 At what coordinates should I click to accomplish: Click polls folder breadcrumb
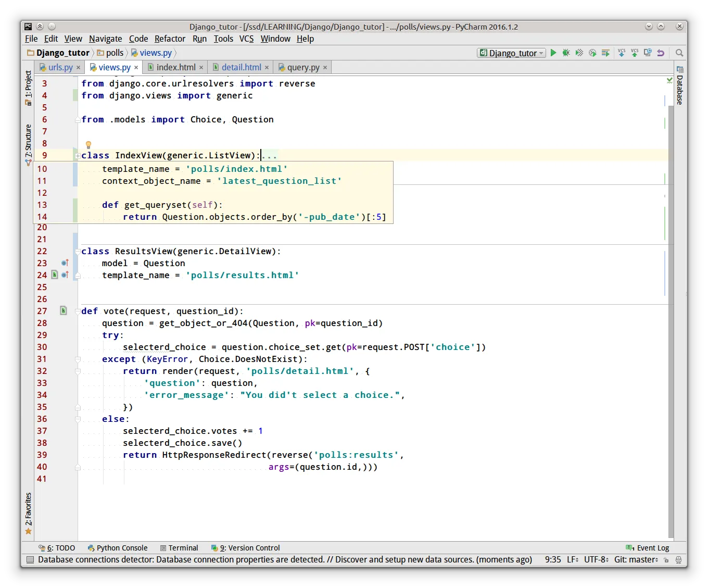coord(110,53)
